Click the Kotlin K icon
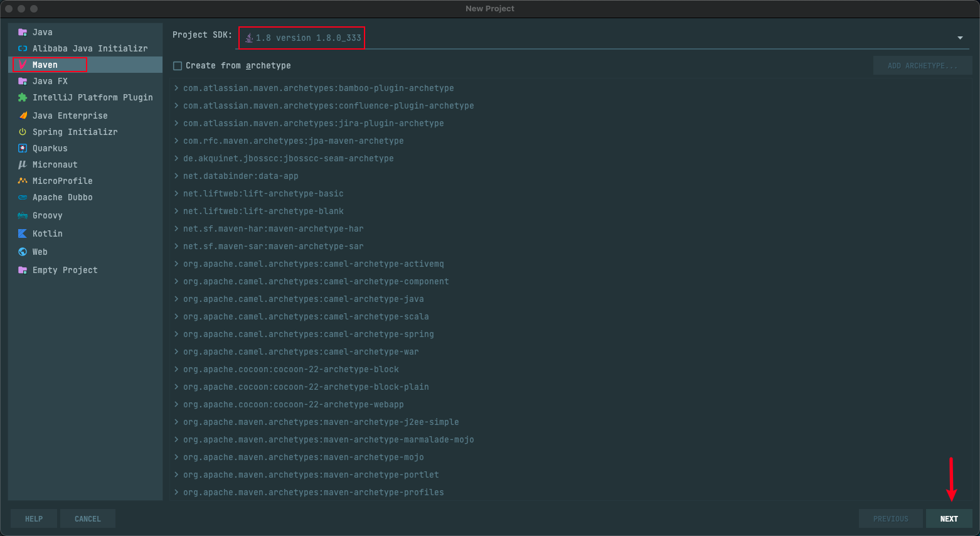This screenshot has width=980, height=536. coord(23,233)
